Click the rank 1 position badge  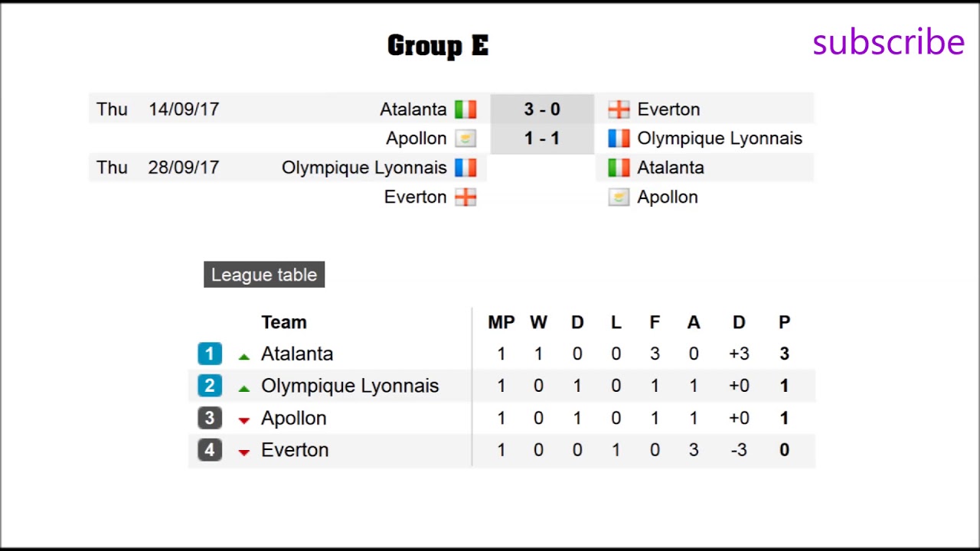210,354
